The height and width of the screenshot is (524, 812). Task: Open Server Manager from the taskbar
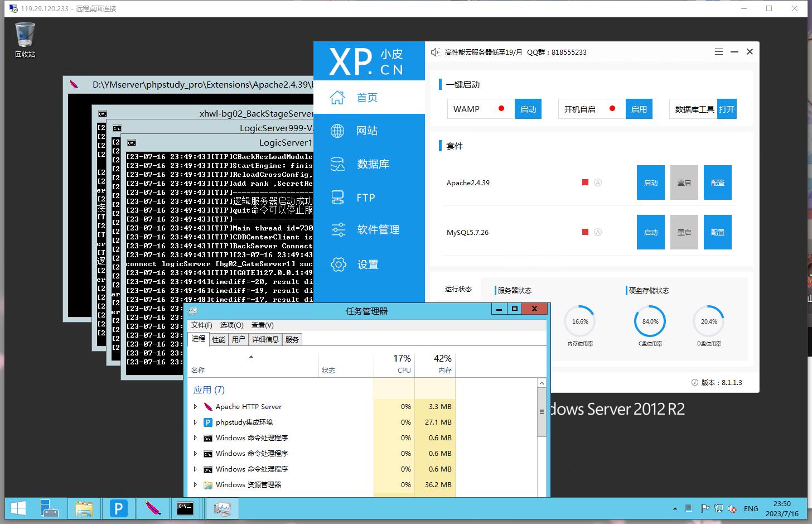point(51,508)
